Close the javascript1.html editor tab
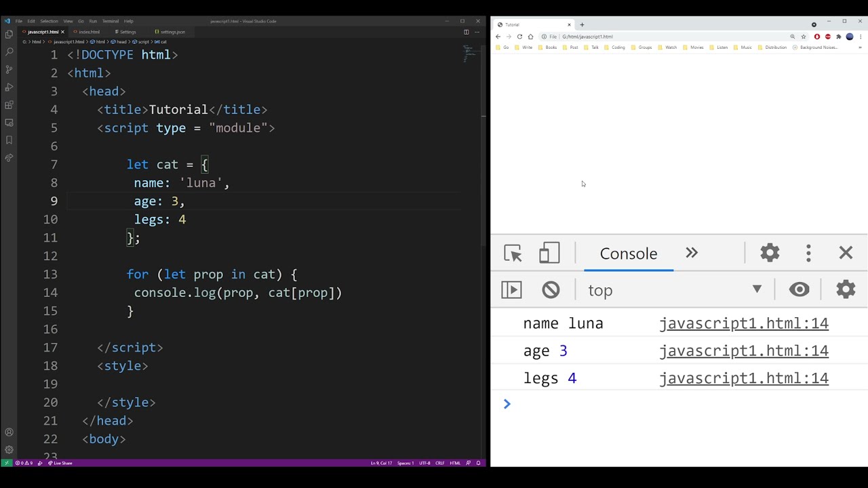This screenshot has height=488, width=868. (62, 32)
